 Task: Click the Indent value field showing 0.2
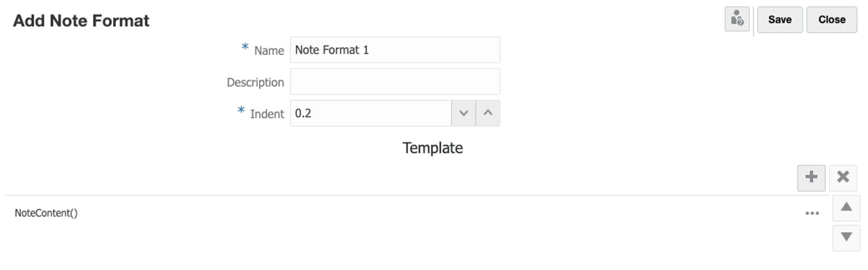tap(370, 114)
